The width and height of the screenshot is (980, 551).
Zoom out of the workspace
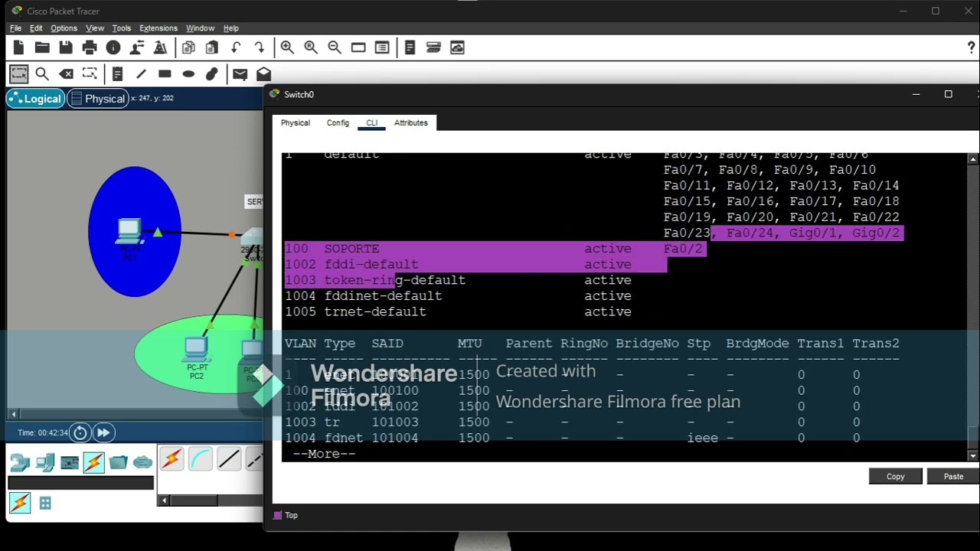click(335, 47)
